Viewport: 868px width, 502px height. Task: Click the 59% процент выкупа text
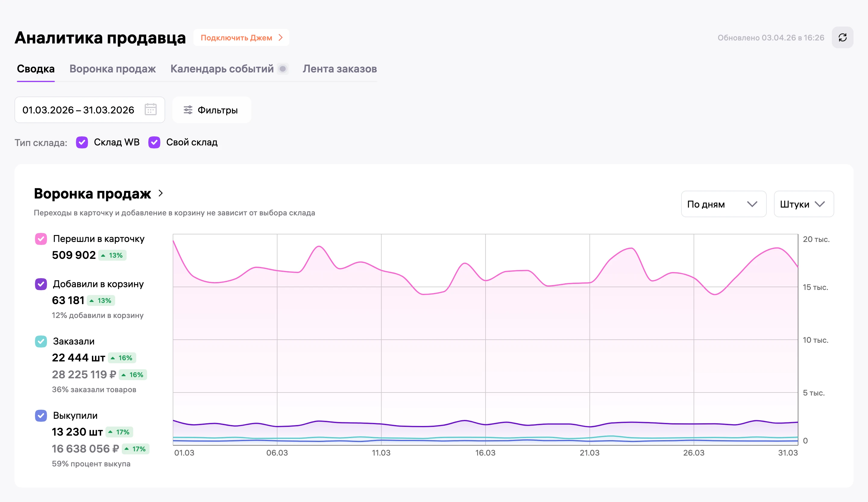91,464
